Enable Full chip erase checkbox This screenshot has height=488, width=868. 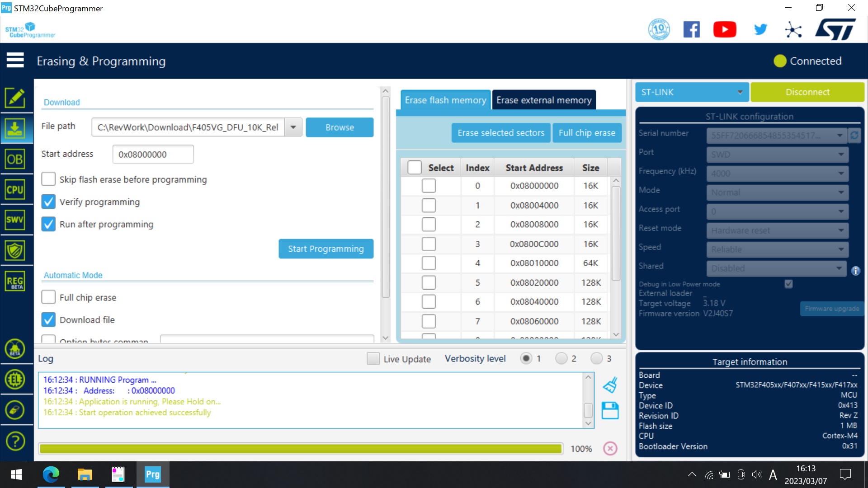(x=47, y=297)
